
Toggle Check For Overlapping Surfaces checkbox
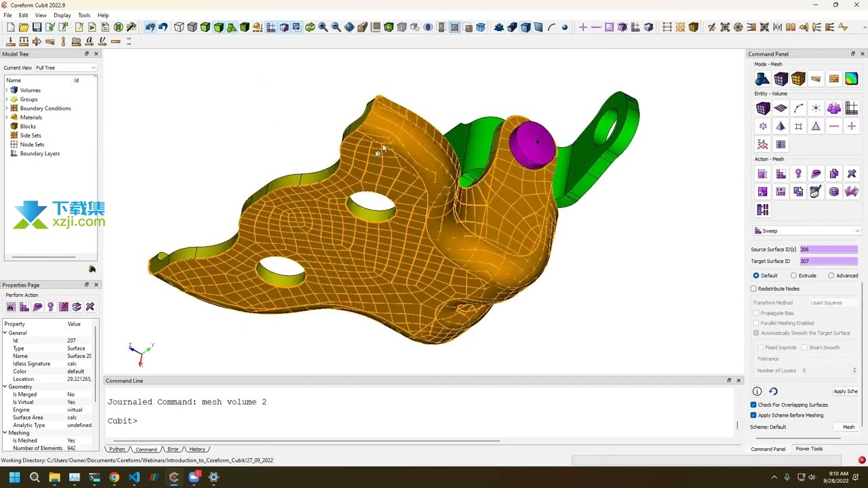click(753, 405)
